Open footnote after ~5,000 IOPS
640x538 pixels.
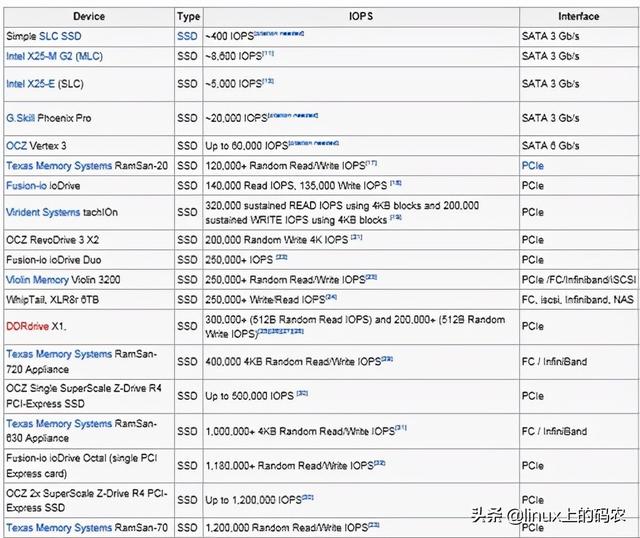[268, 81]
